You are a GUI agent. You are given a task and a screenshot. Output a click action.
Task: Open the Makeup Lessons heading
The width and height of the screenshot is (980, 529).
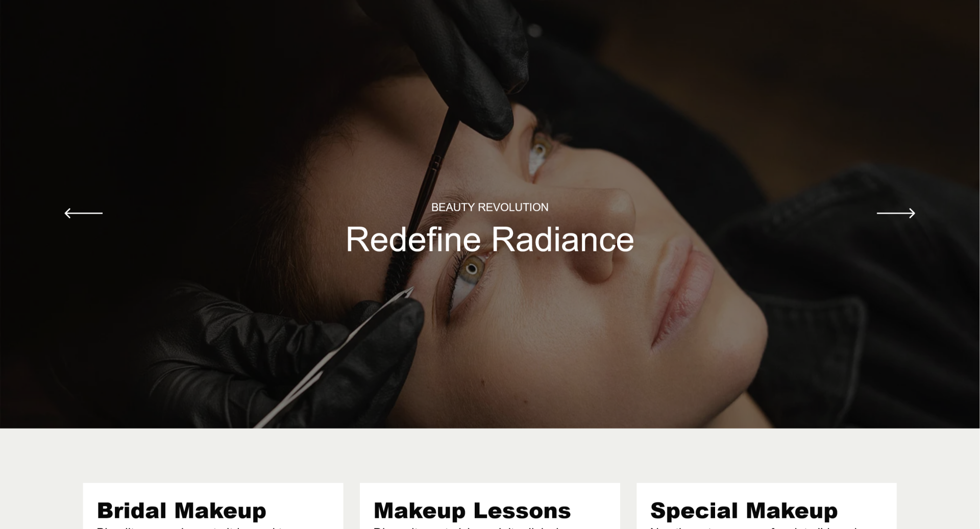pos(472,511)
